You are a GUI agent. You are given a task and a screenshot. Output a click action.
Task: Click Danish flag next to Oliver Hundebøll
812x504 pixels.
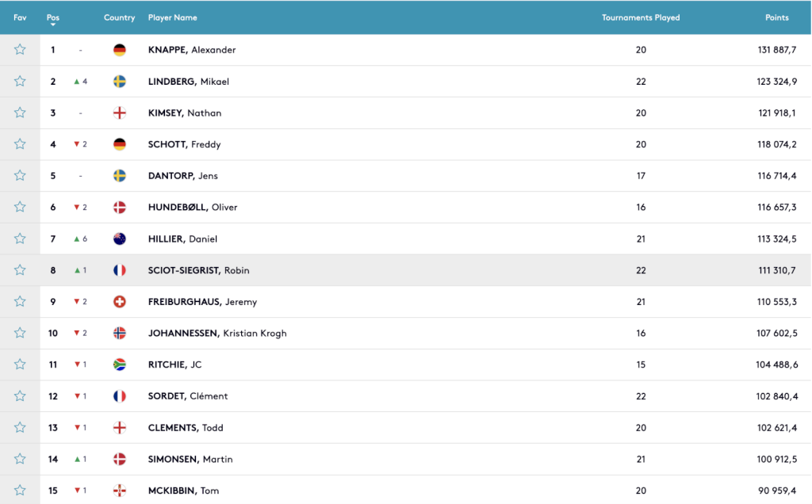(x=120, y=207)
